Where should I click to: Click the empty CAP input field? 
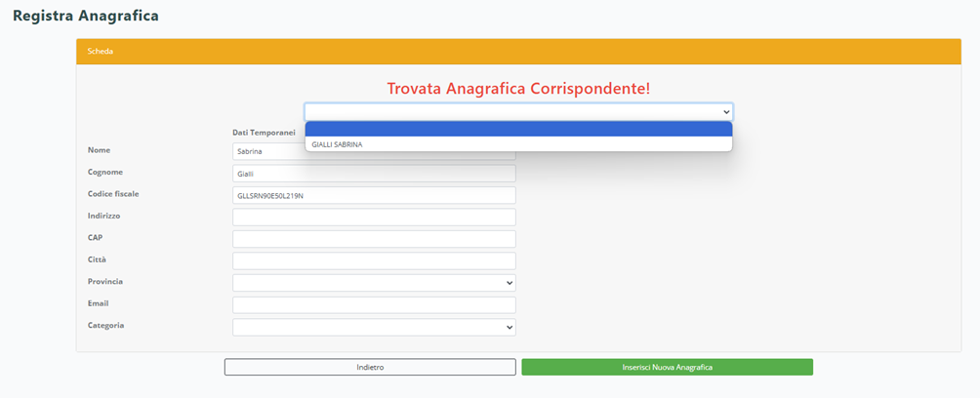(374, 239)
